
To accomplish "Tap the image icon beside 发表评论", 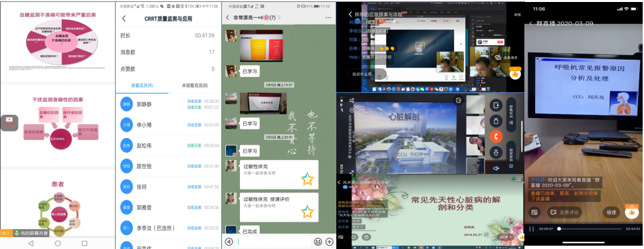I will [534, 212].
